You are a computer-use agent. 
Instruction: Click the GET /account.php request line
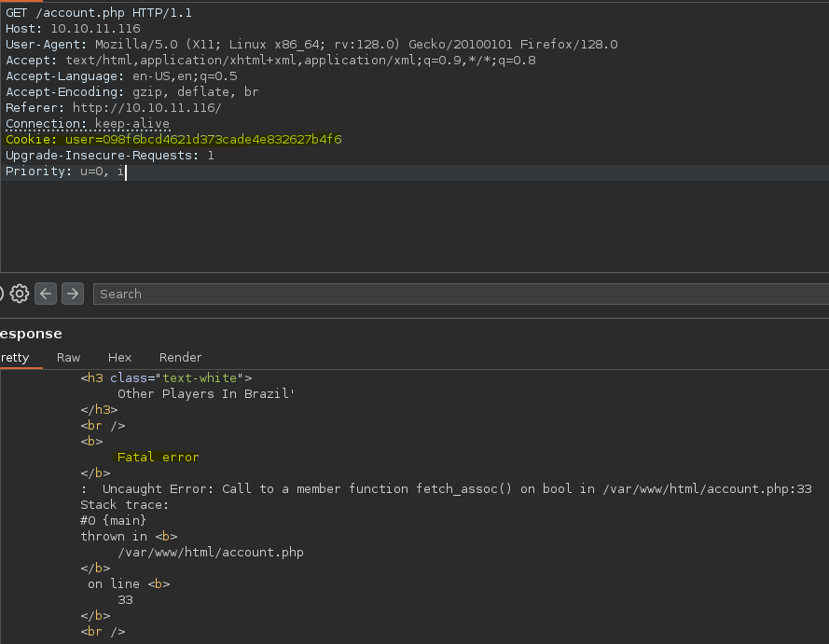(99, 13)
